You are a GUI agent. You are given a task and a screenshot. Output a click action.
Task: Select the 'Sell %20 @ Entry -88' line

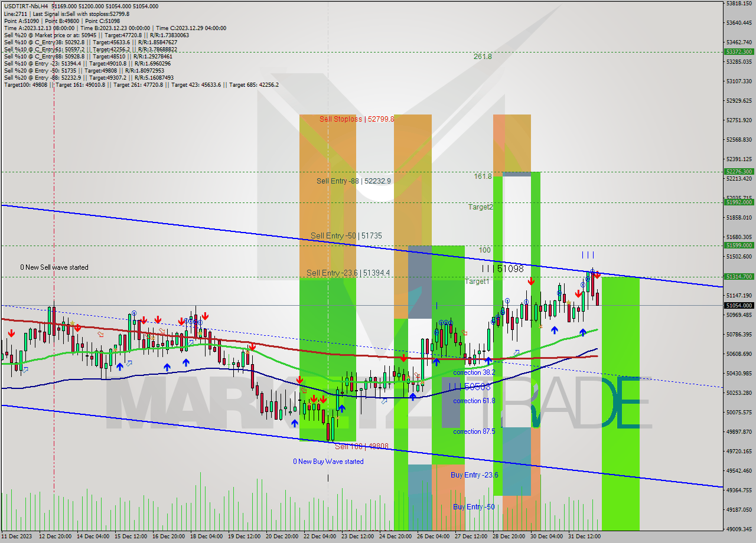pos(88,77)
